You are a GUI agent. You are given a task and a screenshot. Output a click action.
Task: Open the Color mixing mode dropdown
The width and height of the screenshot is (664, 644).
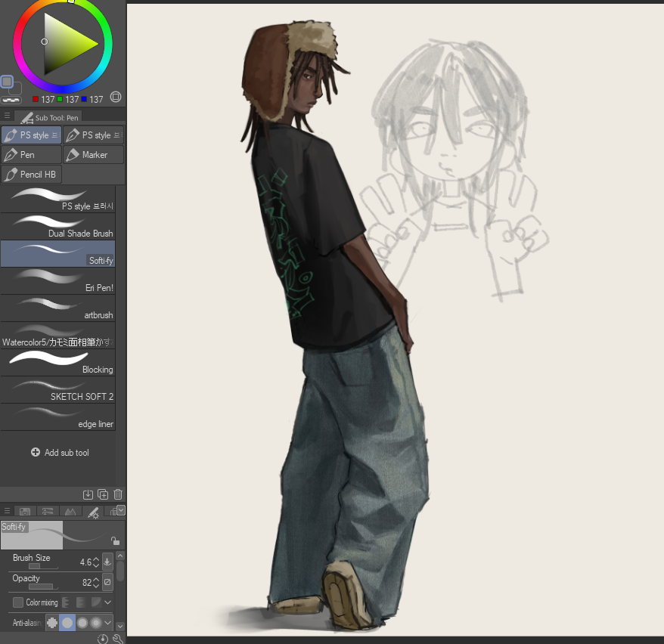point(107,602)
